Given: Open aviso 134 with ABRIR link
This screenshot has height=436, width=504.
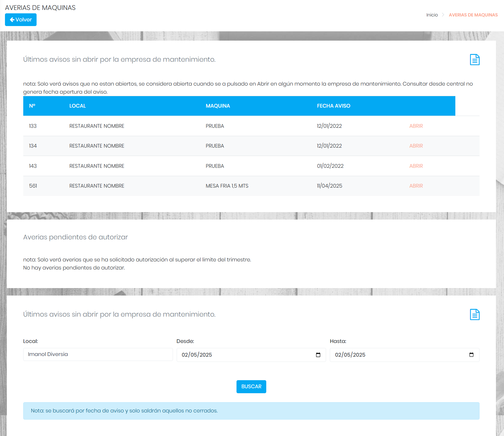Looking at the screenshot, I should (416, 146).
